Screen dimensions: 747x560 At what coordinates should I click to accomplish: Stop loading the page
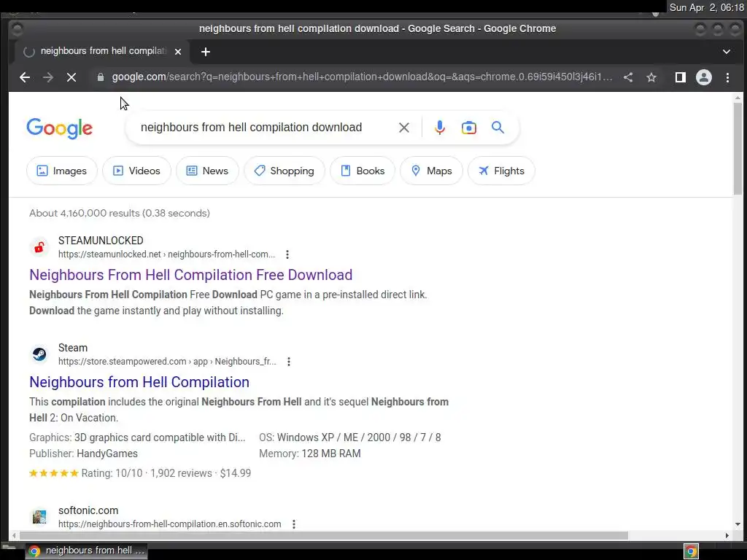click(71, 77)
